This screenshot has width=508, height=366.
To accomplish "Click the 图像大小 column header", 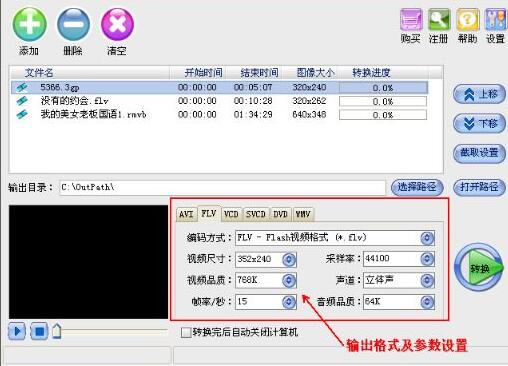I will coord(311,72).
